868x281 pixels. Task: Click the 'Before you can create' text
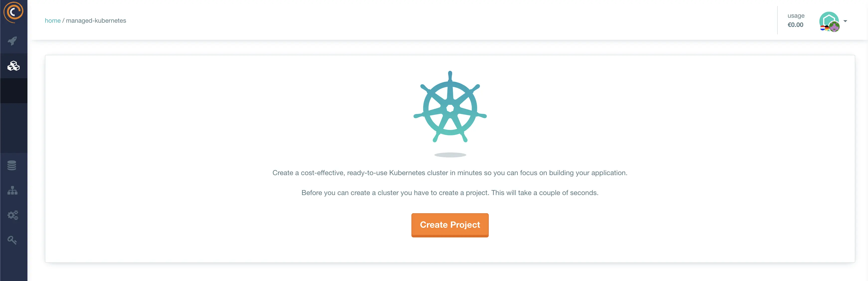(450, 193)
